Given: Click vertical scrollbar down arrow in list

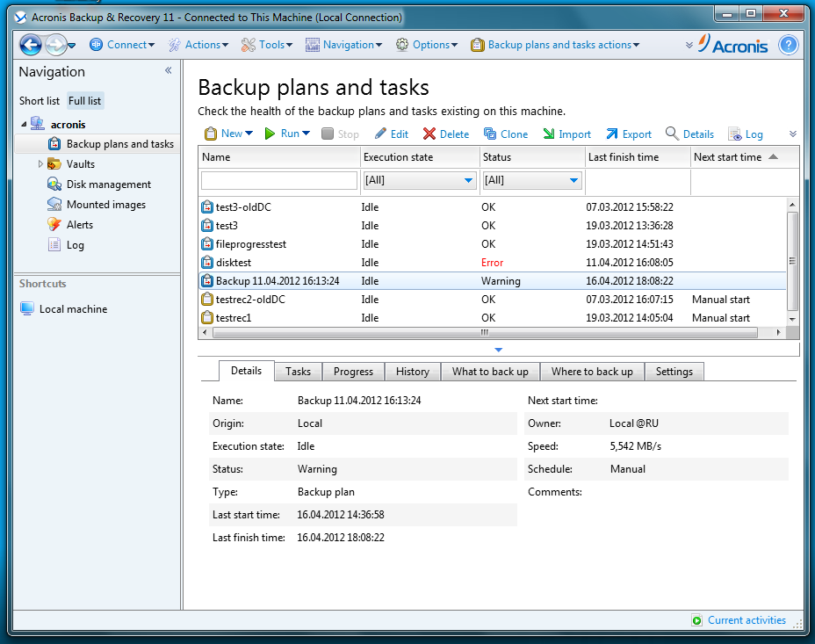Looking at the screenshot, I should coord(792,319).
